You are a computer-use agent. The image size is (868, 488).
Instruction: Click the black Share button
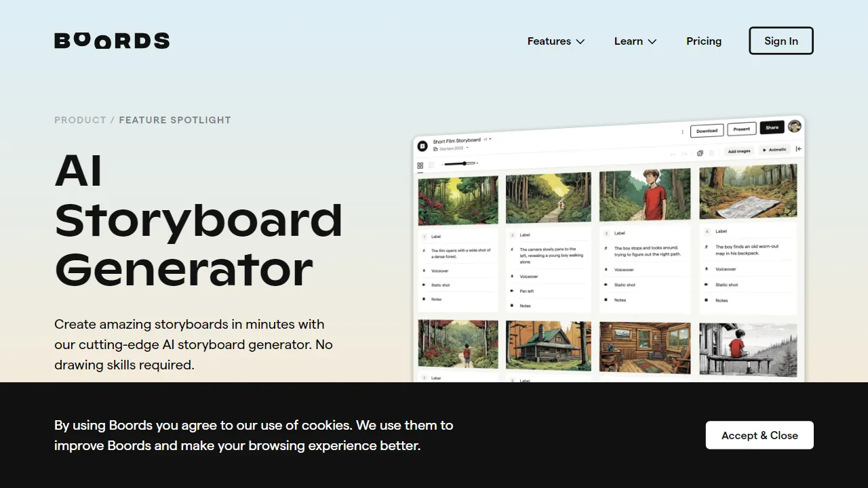click(x=772, y=127)
